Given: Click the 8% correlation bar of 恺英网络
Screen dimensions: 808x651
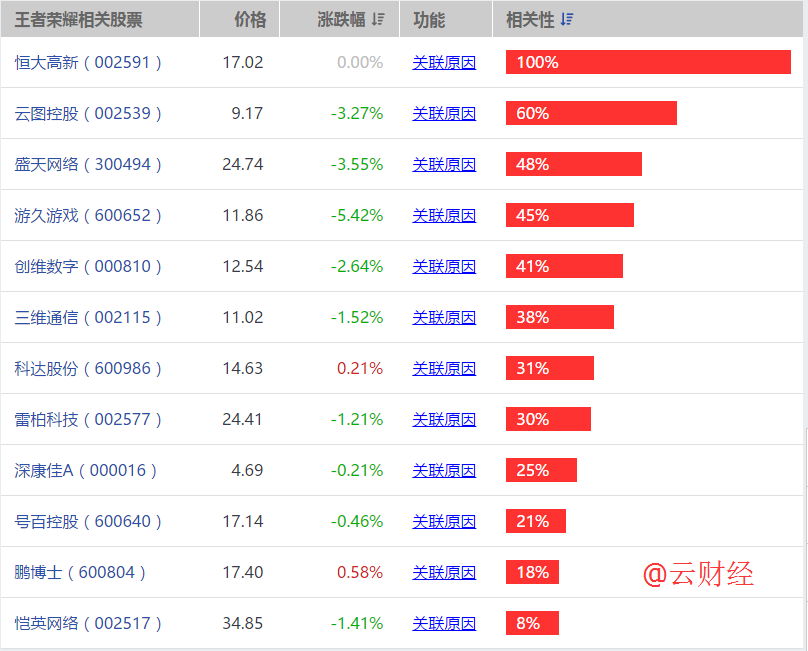Looking at the screenshot, I should (532, 622).
